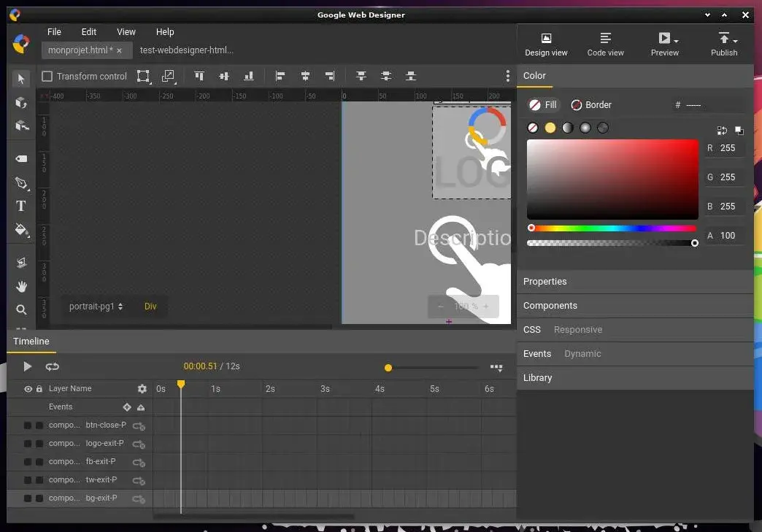Toggle visibility of btn-close-P layer
The height and width of the screenshot is (532, 762).
click(28, 425)
